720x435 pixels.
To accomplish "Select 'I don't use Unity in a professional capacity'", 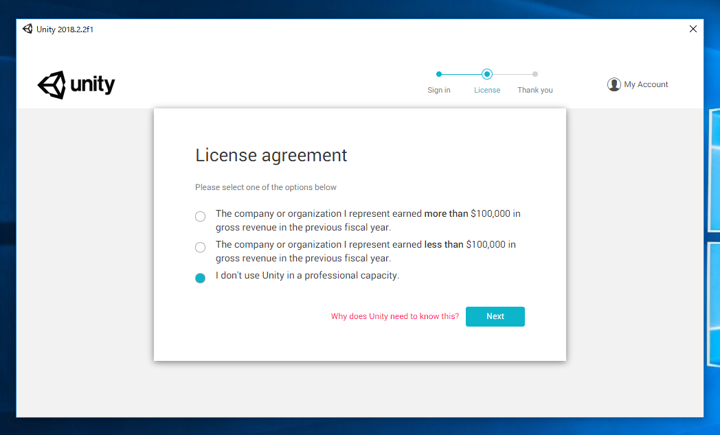I will 200,278.
